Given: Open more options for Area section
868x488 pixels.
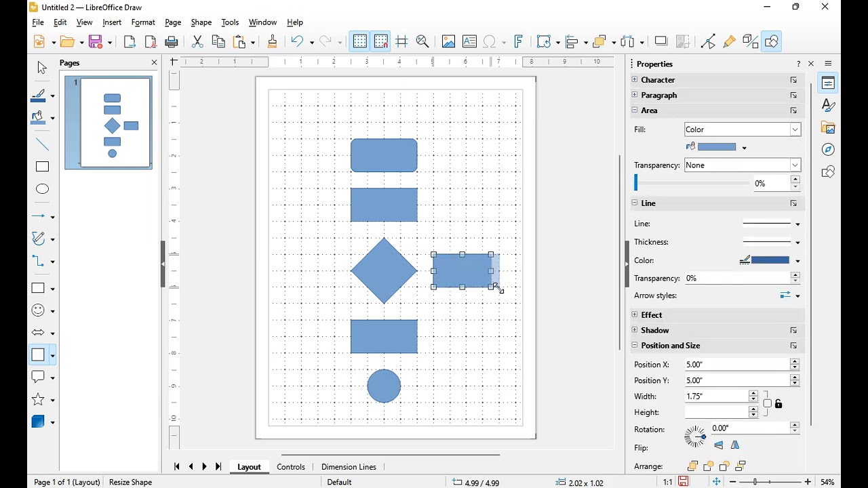Looking at the screenshot, I should 793,110.
